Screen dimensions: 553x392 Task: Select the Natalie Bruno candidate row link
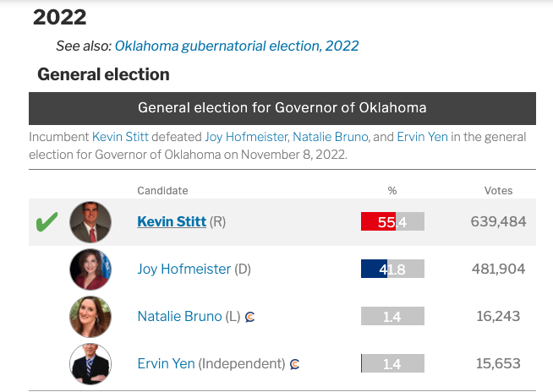[179, 317]
